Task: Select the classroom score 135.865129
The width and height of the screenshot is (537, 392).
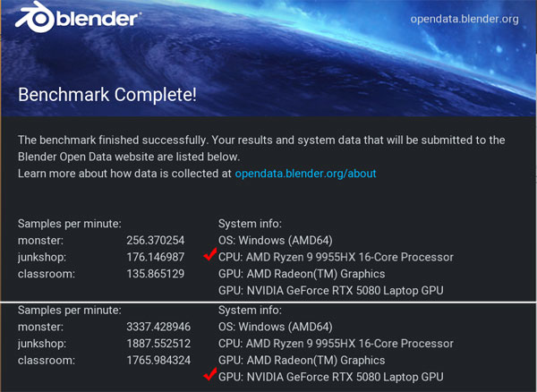Action: pyautogui.click(x=156, y=274)
